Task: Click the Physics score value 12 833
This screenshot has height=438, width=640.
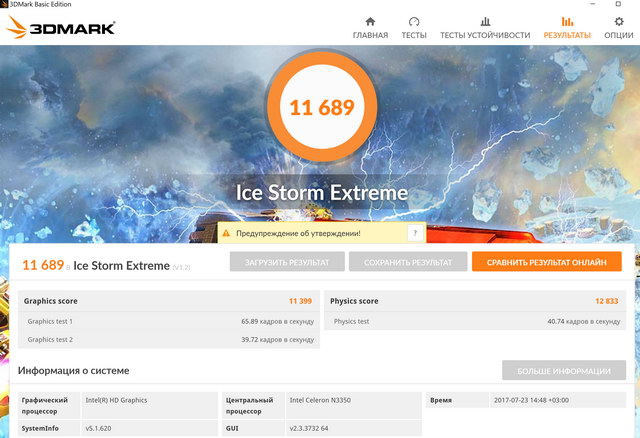Action: [x=607, y=301]
